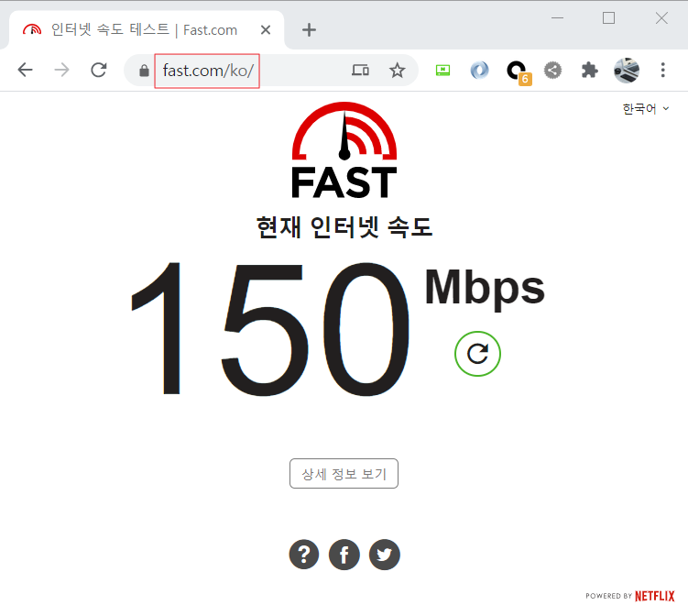Click the browser forward arrow
The height and width of the screenshot is (616, 688).
[62, 70]
